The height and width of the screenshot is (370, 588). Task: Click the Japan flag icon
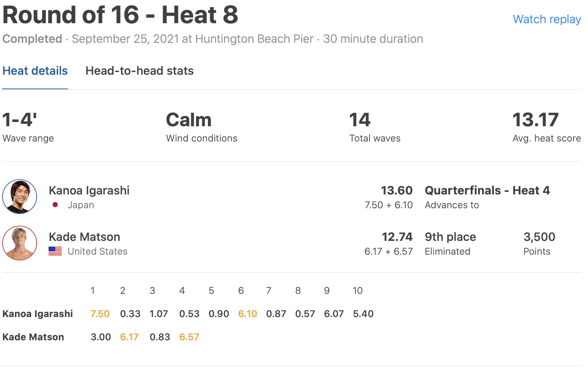(x=55, y=205)
